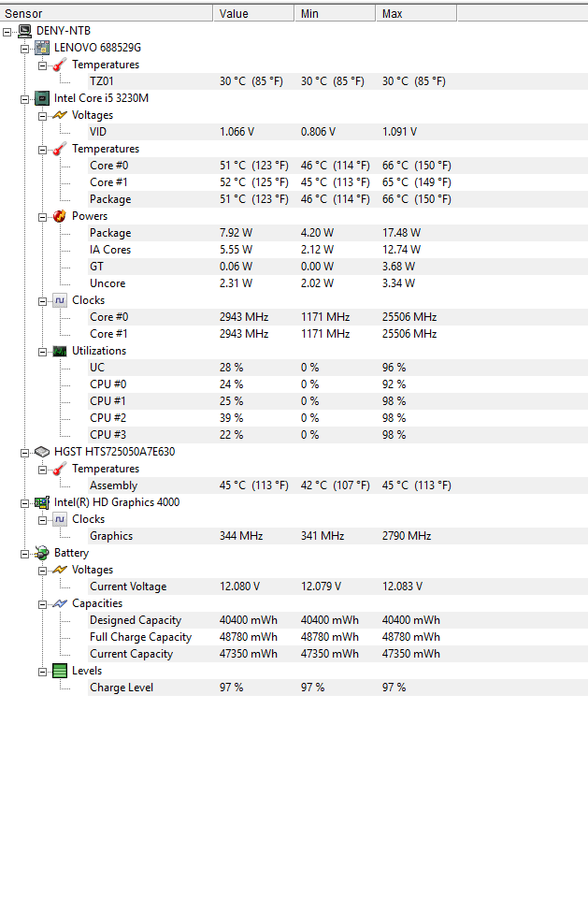Click the Battery icon

[x=42, y=553]
